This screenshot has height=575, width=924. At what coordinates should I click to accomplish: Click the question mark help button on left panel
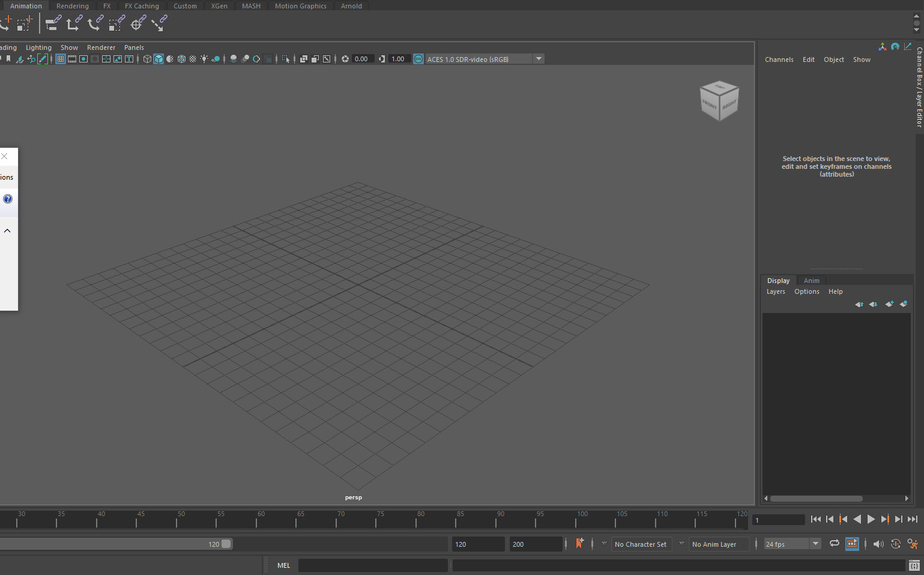pos(7,198)
